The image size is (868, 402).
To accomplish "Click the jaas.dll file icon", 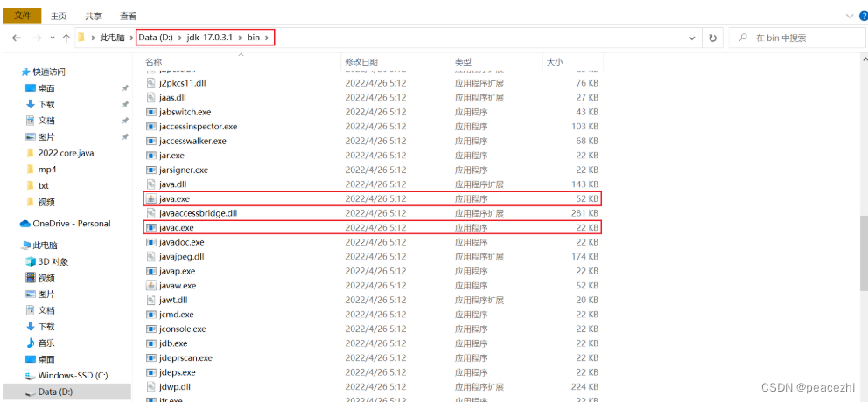I will [x=151, y=97].
